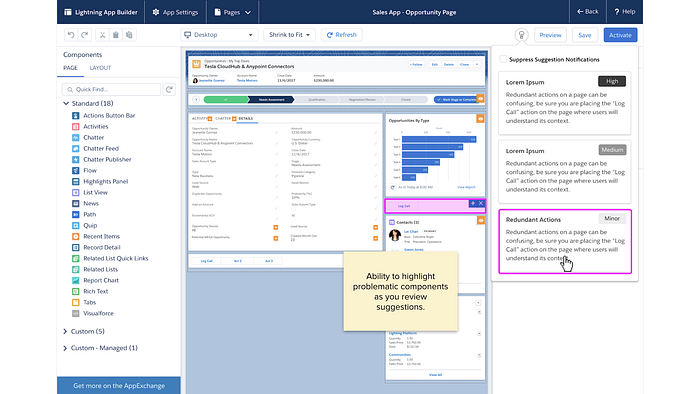700x394 pixels.
Task: Select the Related Lists component
Action: pos(95,269)
